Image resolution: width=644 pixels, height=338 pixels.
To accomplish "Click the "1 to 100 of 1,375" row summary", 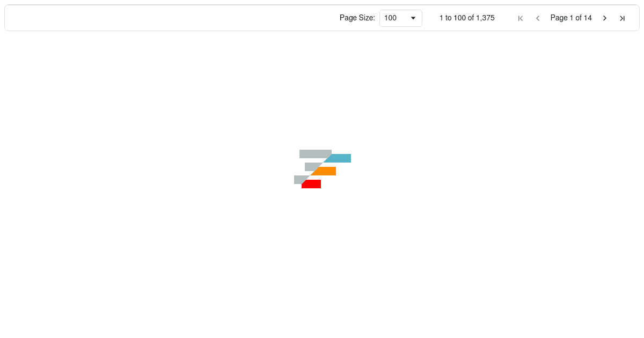I will coord(467,18).
